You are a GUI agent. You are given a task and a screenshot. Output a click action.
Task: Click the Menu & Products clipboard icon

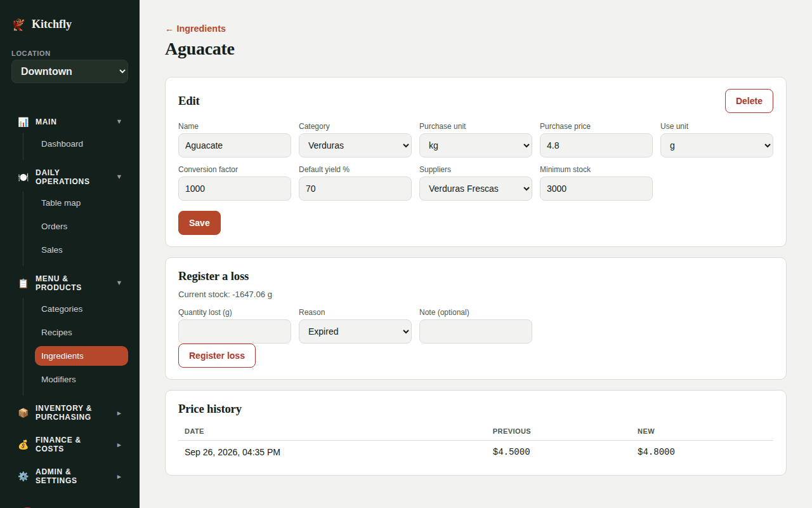pyautogui.click(x=23, y=283)
